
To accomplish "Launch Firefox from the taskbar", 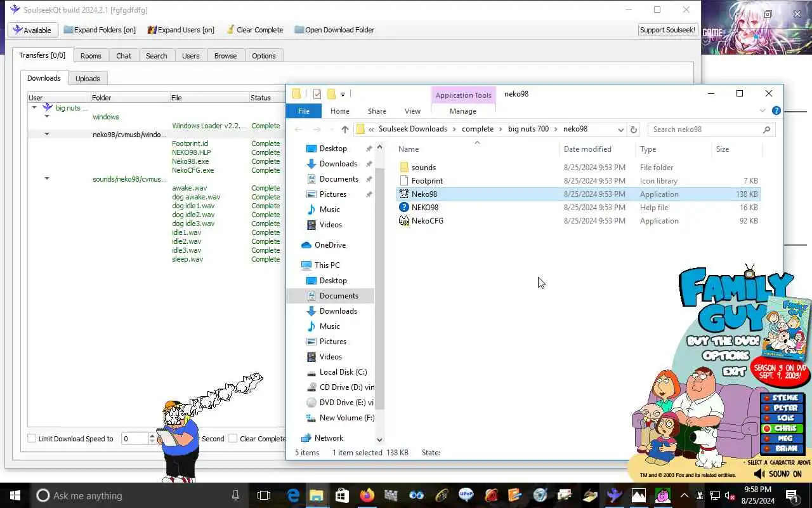I will click(x=367, y=495).
